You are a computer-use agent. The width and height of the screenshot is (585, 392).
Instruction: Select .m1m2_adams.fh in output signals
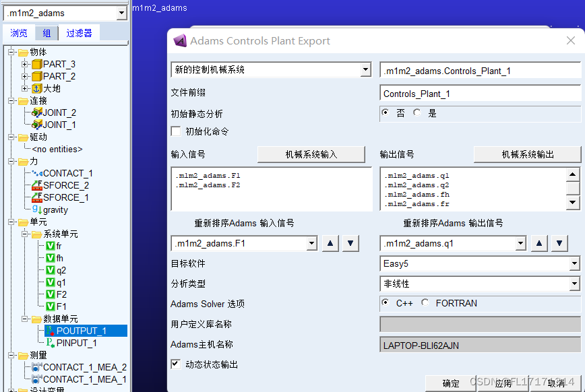[x=417, y=195]
